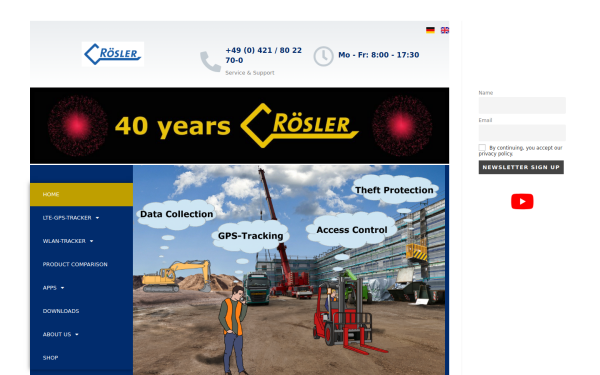Submit the Newsletter Sign Up button

[x=521, y=167]
